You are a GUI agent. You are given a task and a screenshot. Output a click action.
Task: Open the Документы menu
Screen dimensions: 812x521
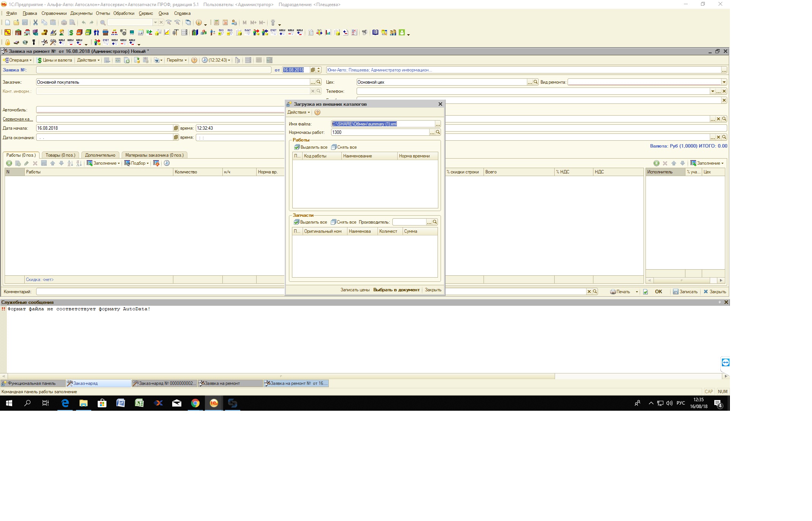point(81,13)
